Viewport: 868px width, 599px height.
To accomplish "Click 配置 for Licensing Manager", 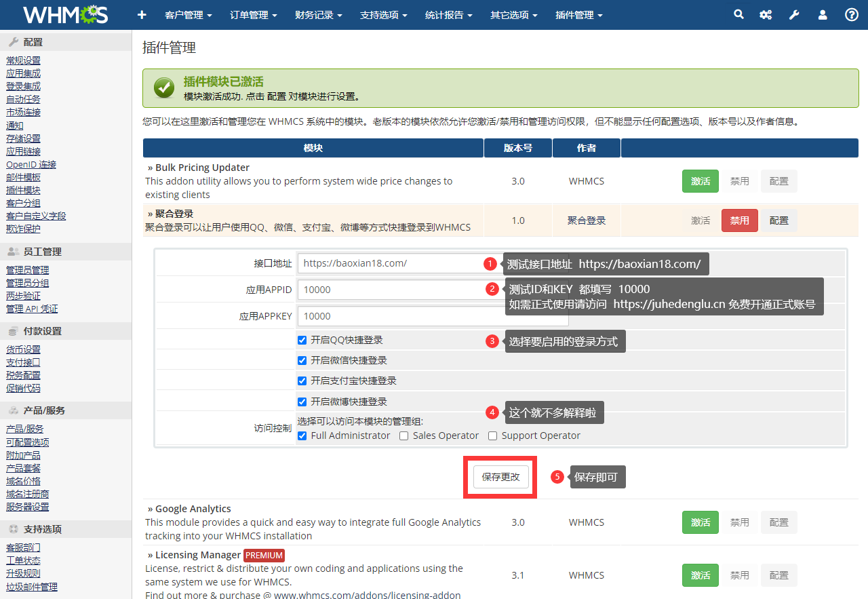I will click(779, 575).
